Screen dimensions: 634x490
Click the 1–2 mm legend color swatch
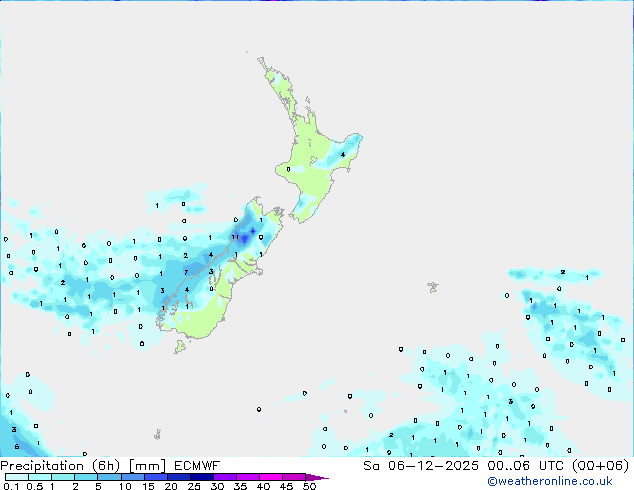click(x=63, y=477)
